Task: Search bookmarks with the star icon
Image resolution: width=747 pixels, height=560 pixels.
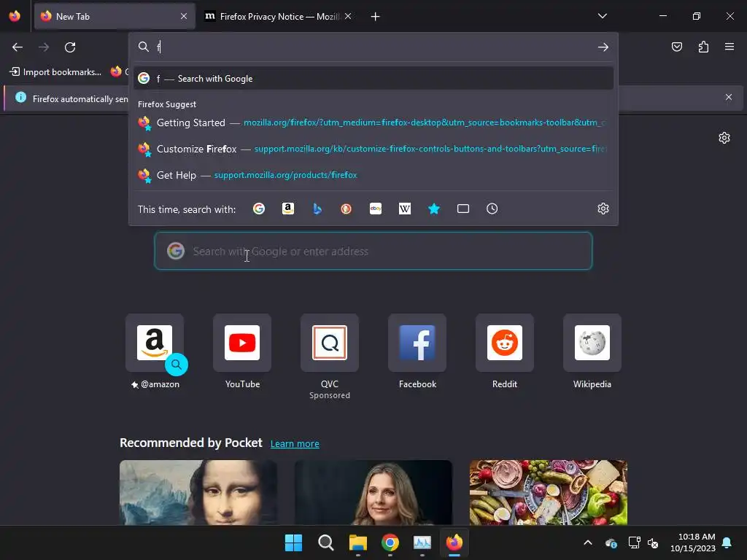Action: [x=434, y=209]
